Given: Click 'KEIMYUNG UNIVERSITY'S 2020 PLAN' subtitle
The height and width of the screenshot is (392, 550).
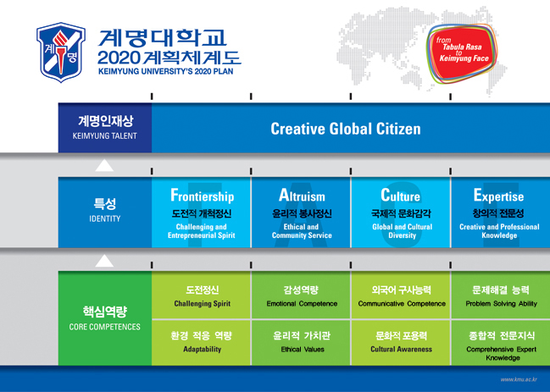Looking at the screenshot, I should pos(165,71).
